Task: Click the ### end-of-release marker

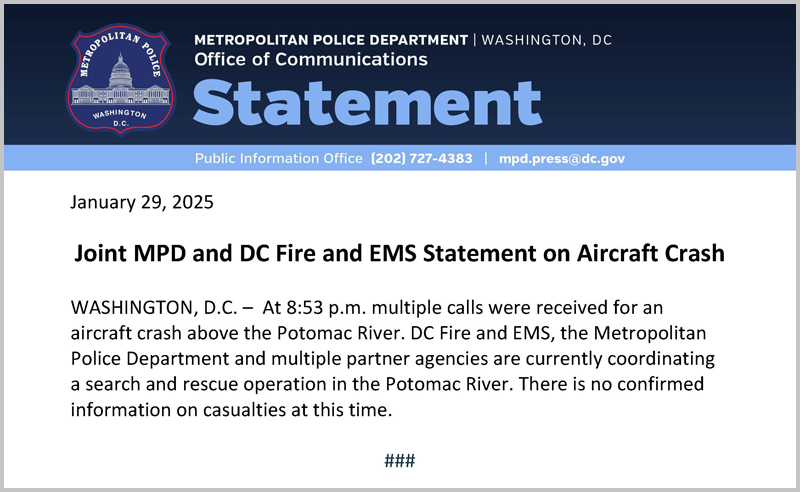Action: 399,461
